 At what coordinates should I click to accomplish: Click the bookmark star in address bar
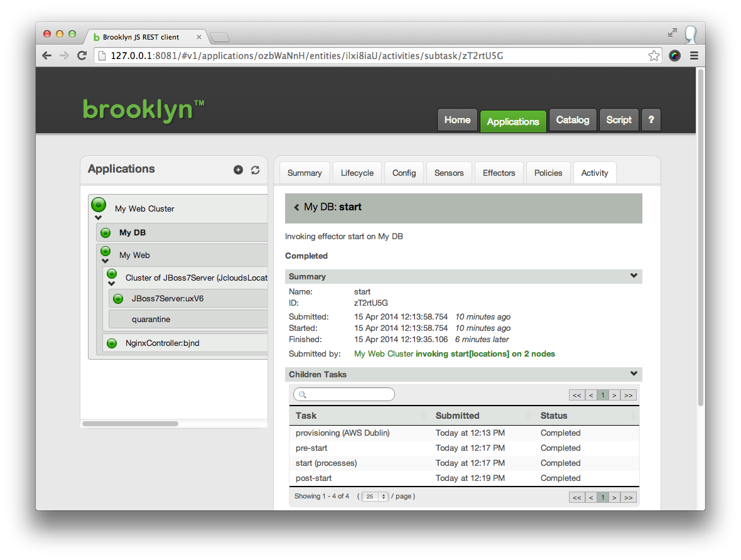point(654,55)
